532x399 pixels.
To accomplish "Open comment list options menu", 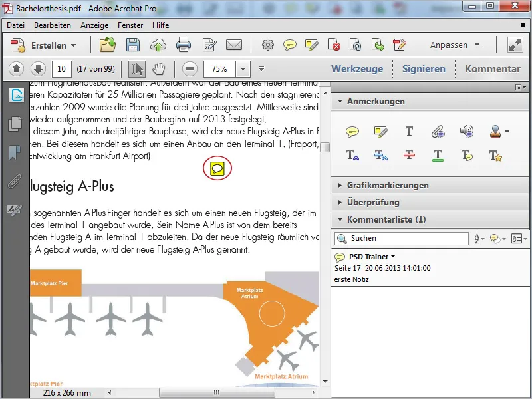I will [x=519, y=239].
